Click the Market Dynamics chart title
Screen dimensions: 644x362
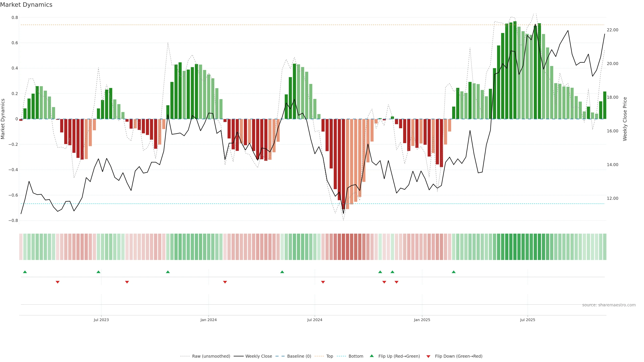26,5
